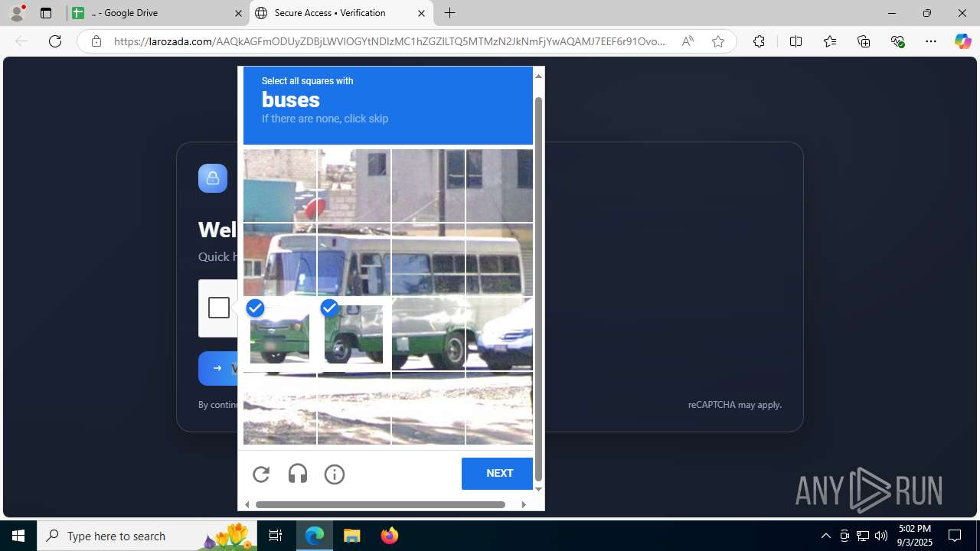This screenshot has width=980, height=551.
Task: Select the bottom-right road pavement tile
Action: coord(499,408)
